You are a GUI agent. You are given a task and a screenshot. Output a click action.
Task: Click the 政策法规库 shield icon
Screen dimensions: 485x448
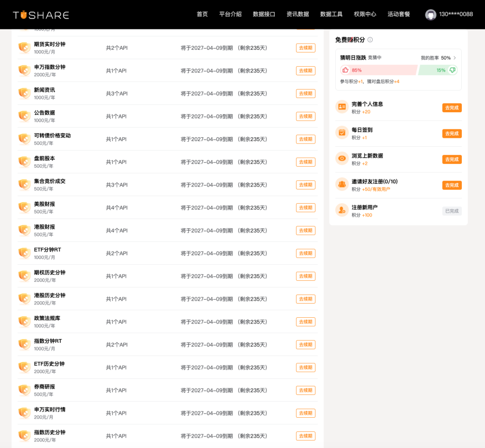24,322
